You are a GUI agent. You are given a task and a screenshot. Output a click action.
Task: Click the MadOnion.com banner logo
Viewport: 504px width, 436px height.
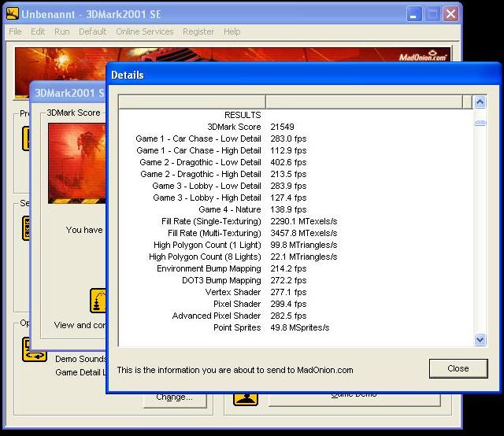pyautogui.click(x=422, y=56)
